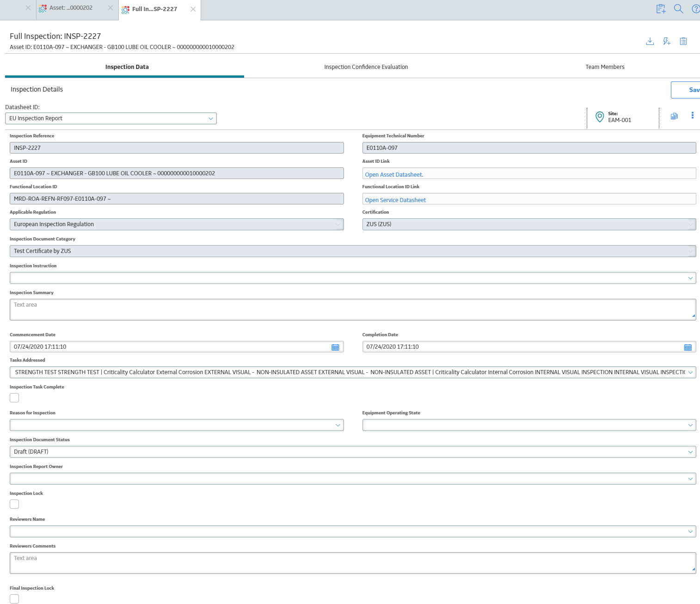Screen dimensions: 700x604
Task: Open the Service Datasheet link
Action: pyautogui.click(x=395, y=200)
